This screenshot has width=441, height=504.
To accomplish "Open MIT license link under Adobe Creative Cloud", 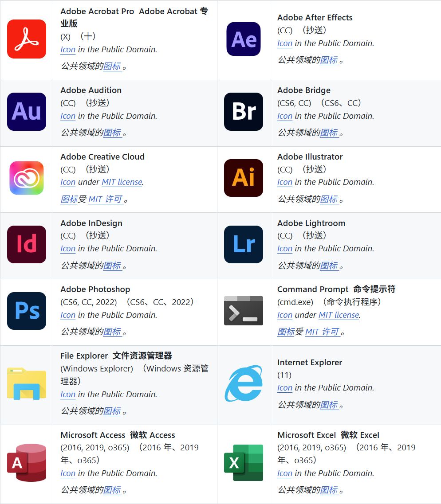I will pos(122,182).
